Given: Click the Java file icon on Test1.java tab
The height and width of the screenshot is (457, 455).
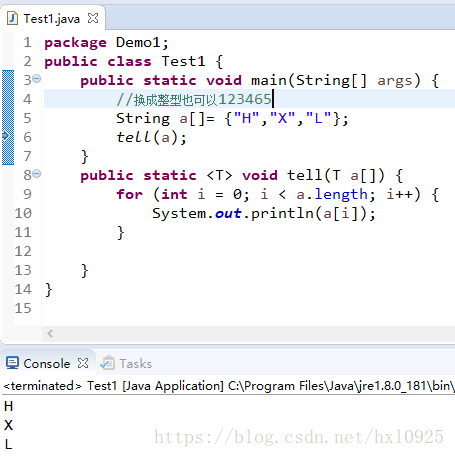Looking at the screenshot, I should point(12,18).
